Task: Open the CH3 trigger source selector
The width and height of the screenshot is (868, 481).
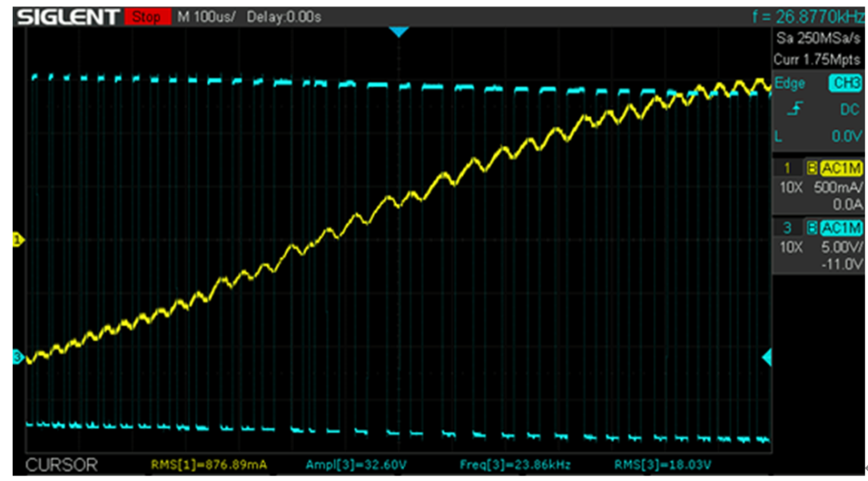Action: coord(845,84)
